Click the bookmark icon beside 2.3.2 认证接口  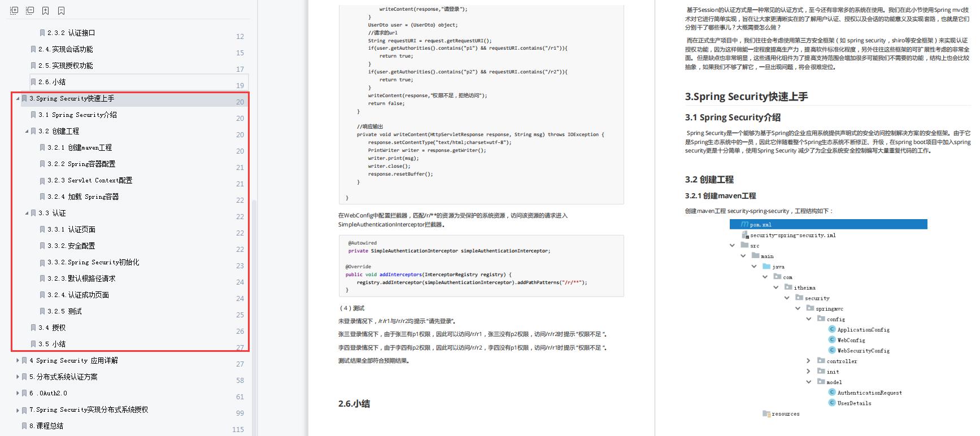(x=42, y=33)
